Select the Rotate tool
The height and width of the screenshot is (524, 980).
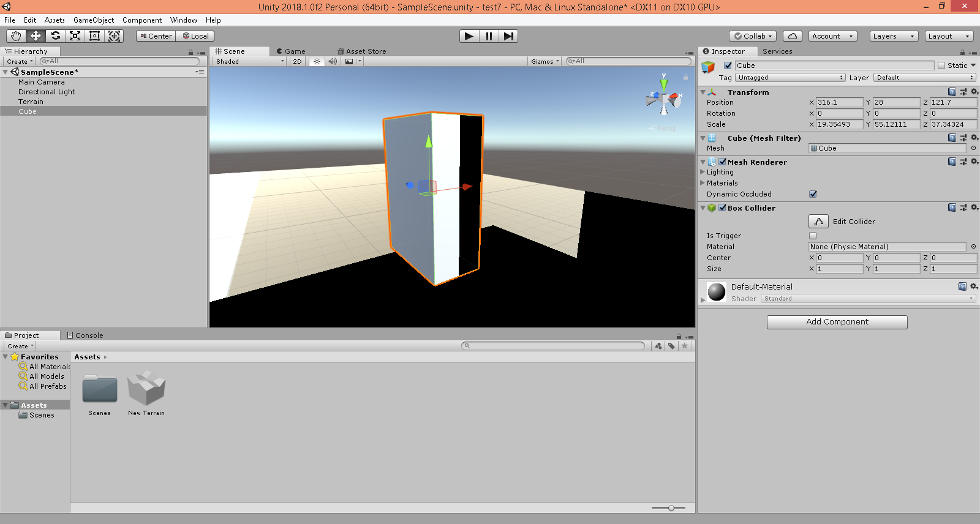[x=55, y=36]
